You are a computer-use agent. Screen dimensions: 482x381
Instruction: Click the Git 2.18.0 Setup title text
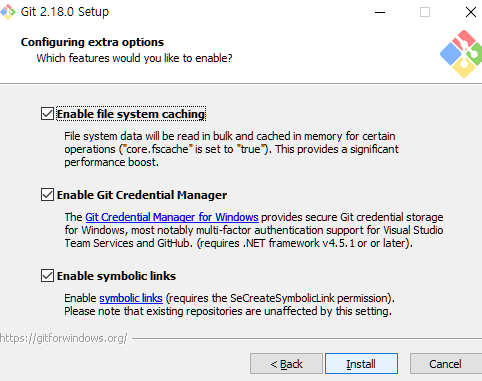pyautogui.click(x=65, y=12)
